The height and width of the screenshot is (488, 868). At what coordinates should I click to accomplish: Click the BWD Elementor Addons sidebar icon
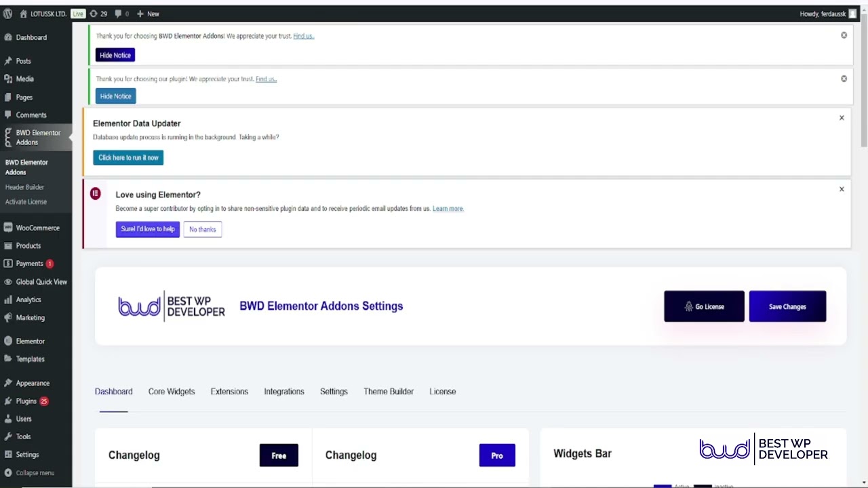pyautogui.click(x=8, y=138)
